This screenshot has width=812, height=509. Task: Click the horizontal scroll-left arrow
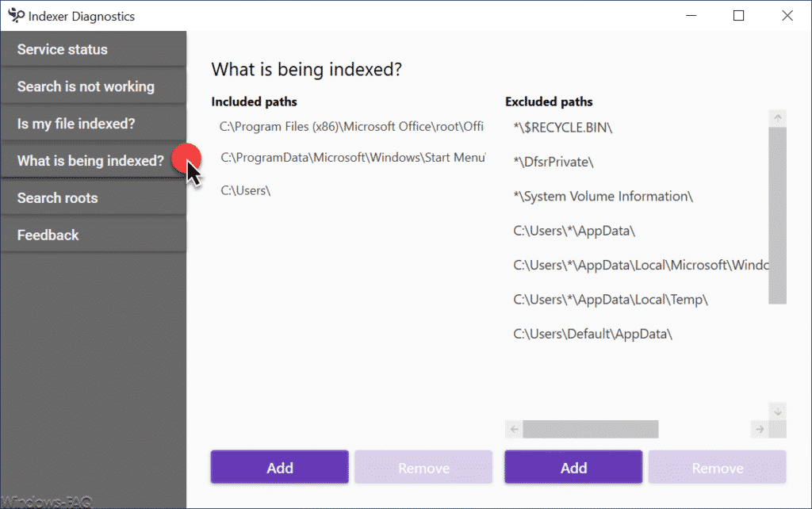click(x=514, y=429)
